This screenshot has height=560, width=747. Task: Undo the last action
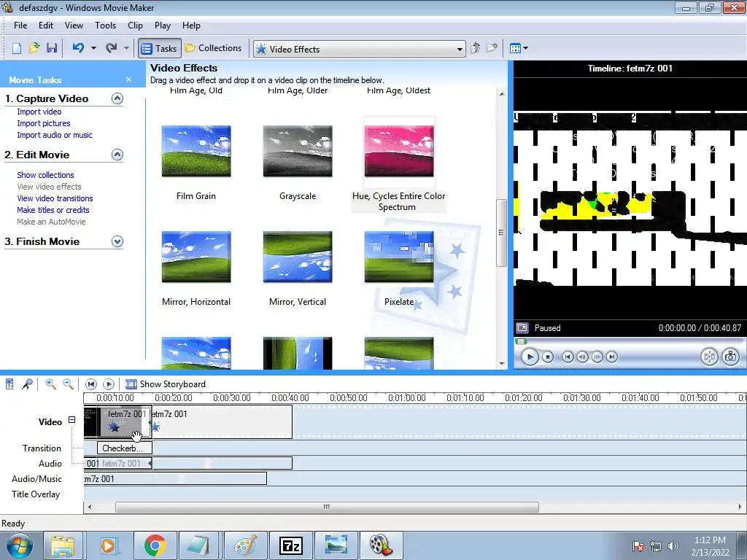78,48
